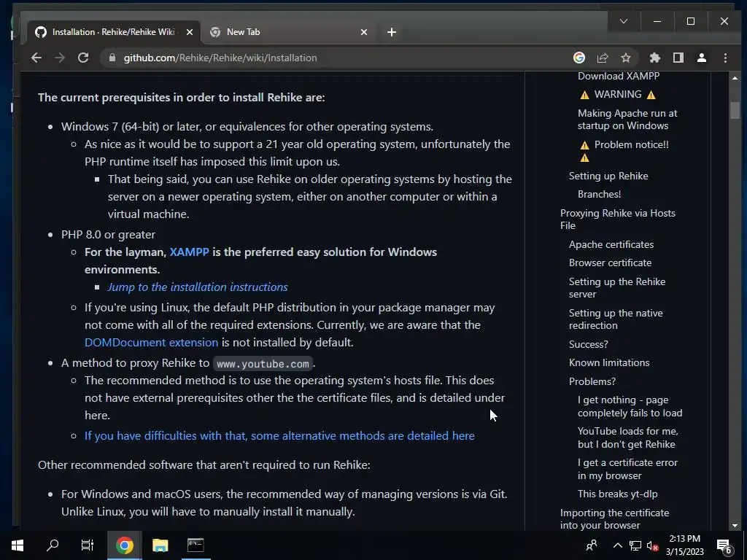Open the notification center icon
The image size is (747, 560).
point(724,545)
